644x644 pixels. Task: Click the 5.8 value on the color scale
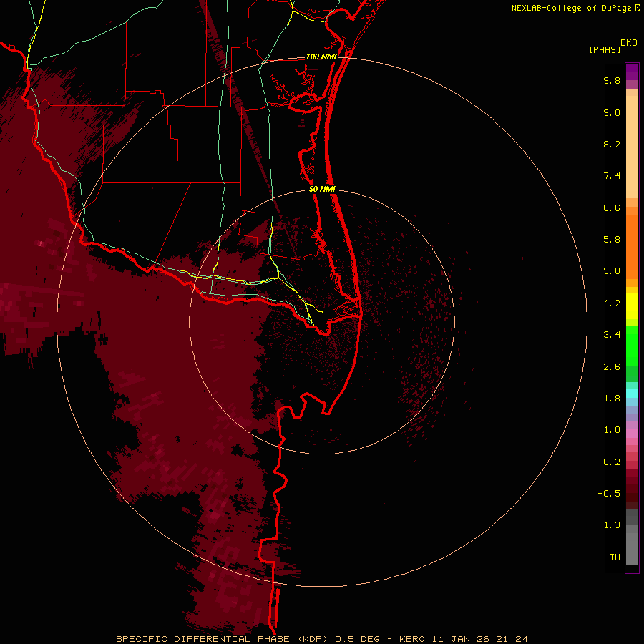tap(612, 240)
